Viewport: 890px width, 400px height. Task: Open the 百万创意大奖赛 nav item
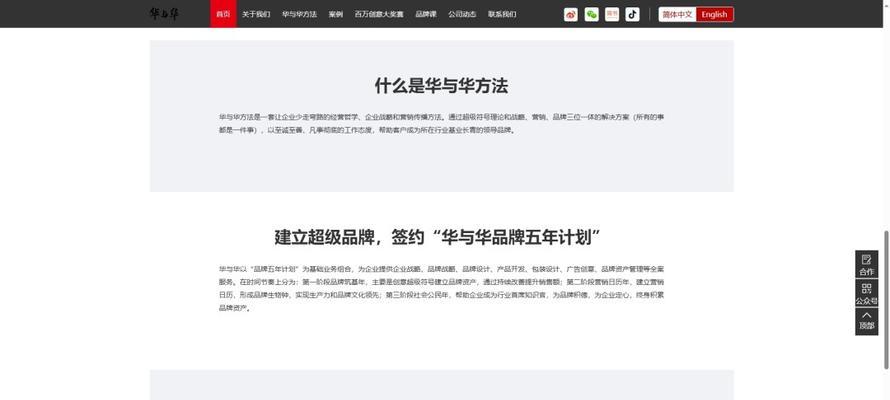click(x=379, y=14)
